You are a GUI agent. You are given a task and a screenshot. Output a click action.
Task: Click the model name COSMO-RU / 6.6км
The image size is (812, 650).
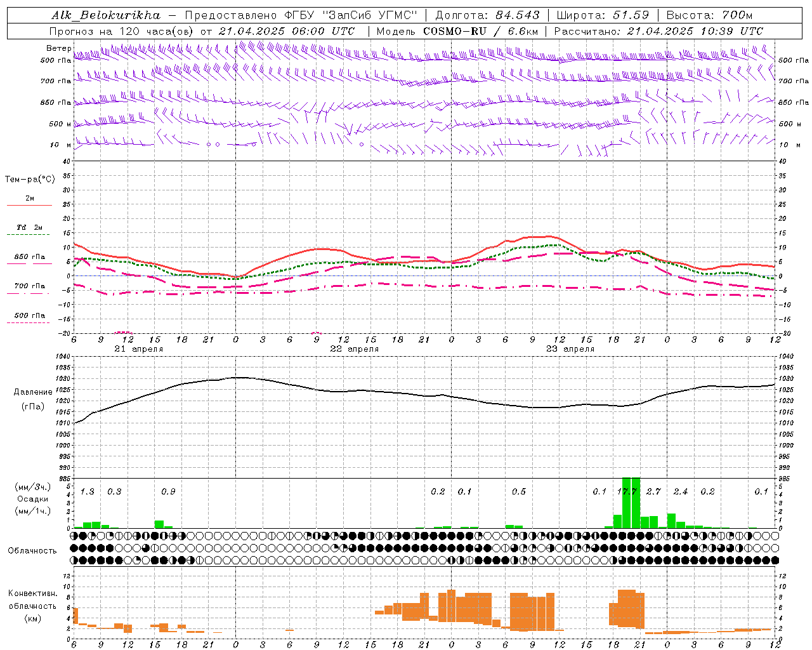480,31
